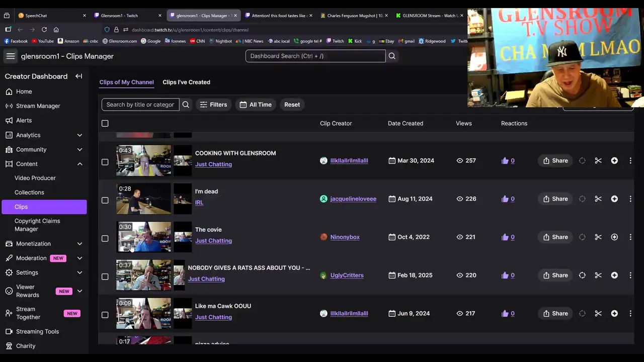644x362 pixels.
Task: Add I'm dead clip using plus icon
Action: tap(614, 199)
